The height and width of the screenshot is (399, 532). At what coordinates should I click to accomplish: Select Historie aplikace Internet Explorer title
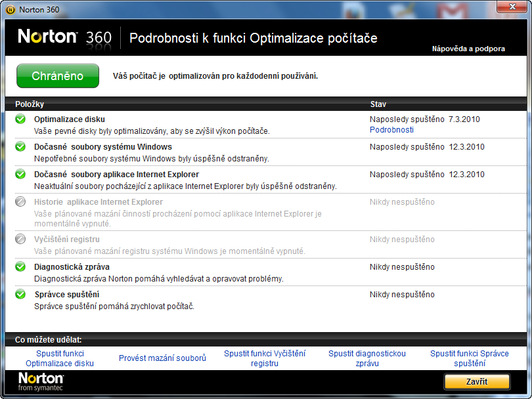99,201
